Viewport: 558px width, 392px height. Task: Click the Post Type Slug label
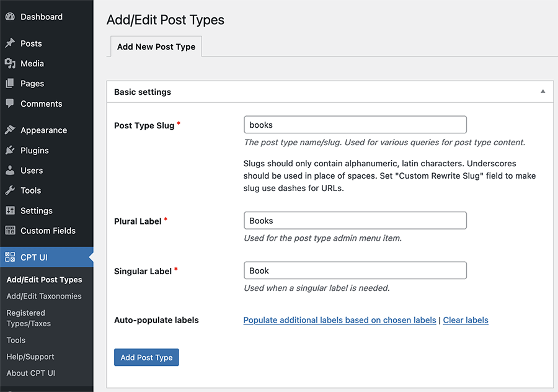[x=144, y=126]
